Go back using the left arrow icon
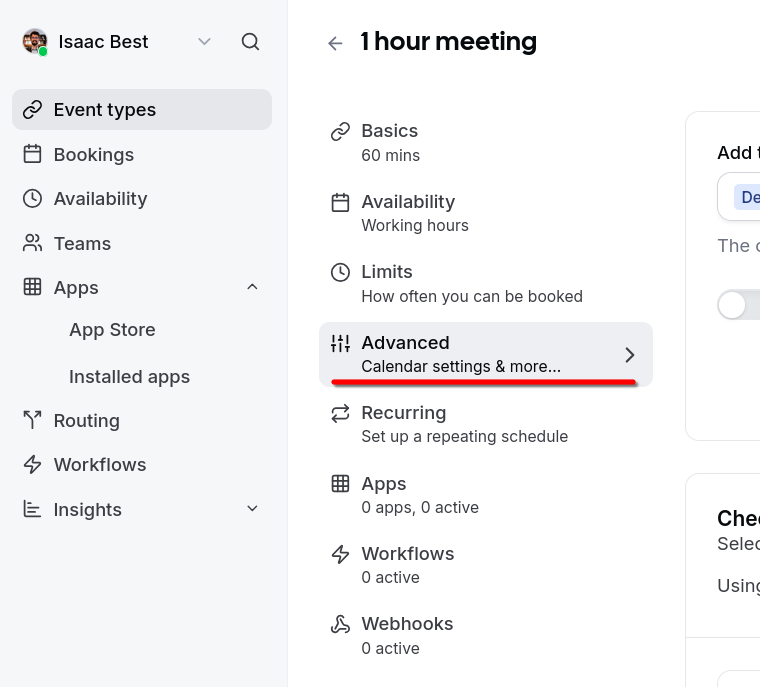 point(335,43)
